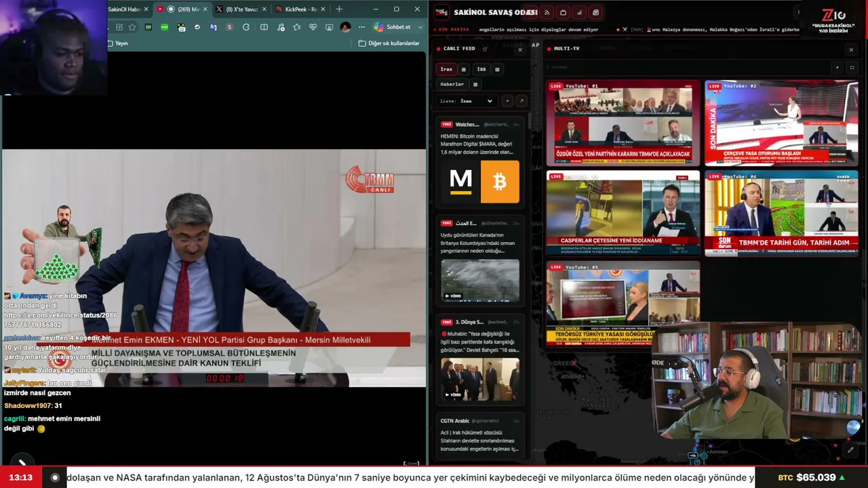
Task: Close the Multi-TV panel
Action: pyautogui.click(x=851, y=49)
